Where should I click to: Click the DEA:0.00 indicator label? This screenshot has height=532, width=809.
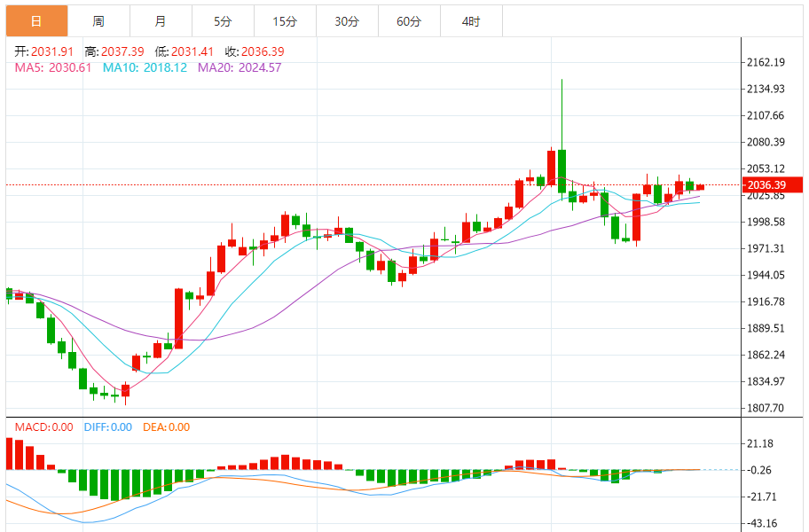point(166,427)
